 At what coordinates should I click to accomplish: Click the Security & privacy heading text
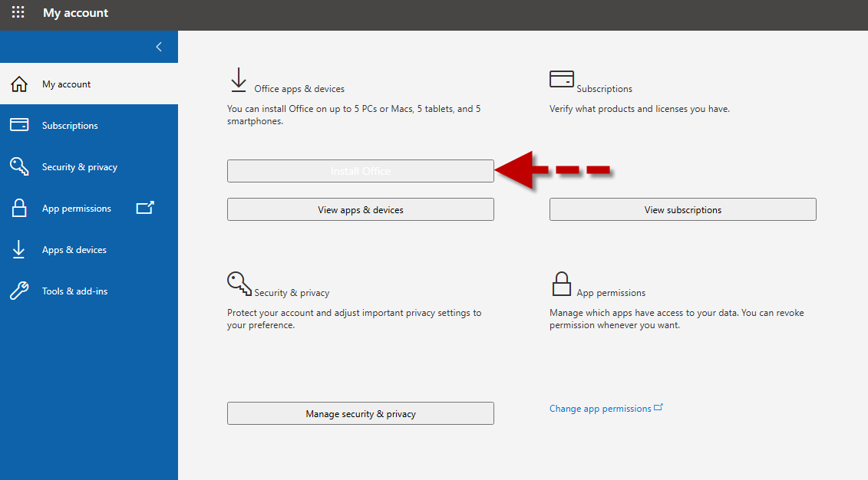(x=292, y=293)
